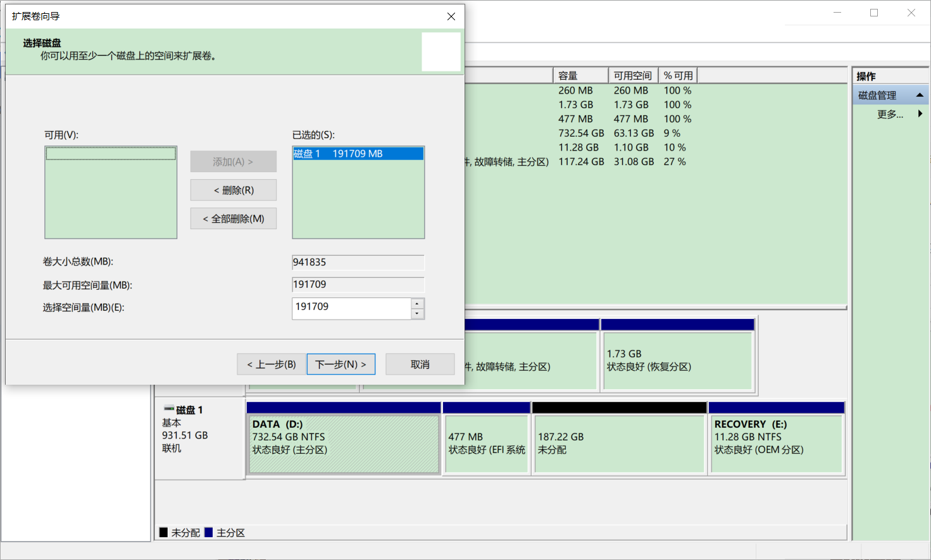Click the greyed 添加(A) button
This screenshot has width=931, height=560.
coord(234,161)
